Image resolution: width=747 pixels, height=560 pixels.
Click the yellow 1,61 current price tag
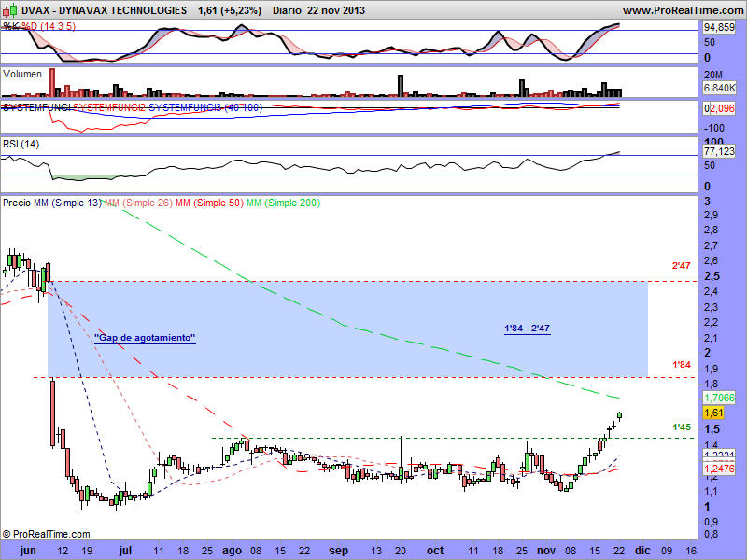tap(713, 413)
